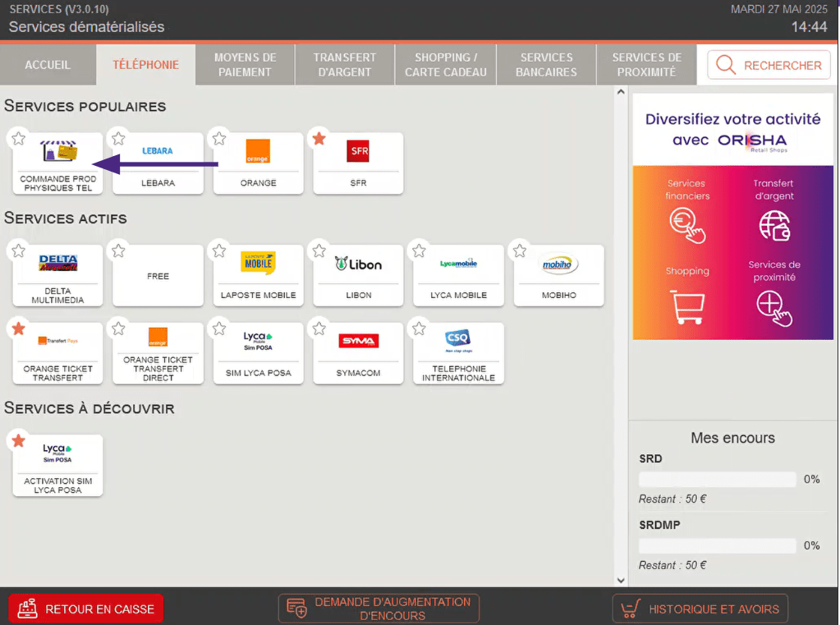The height and width of the screenshot is (625, 840).
Task: Go to the Transfert d'Argent tab
Action: coord(345,65)
